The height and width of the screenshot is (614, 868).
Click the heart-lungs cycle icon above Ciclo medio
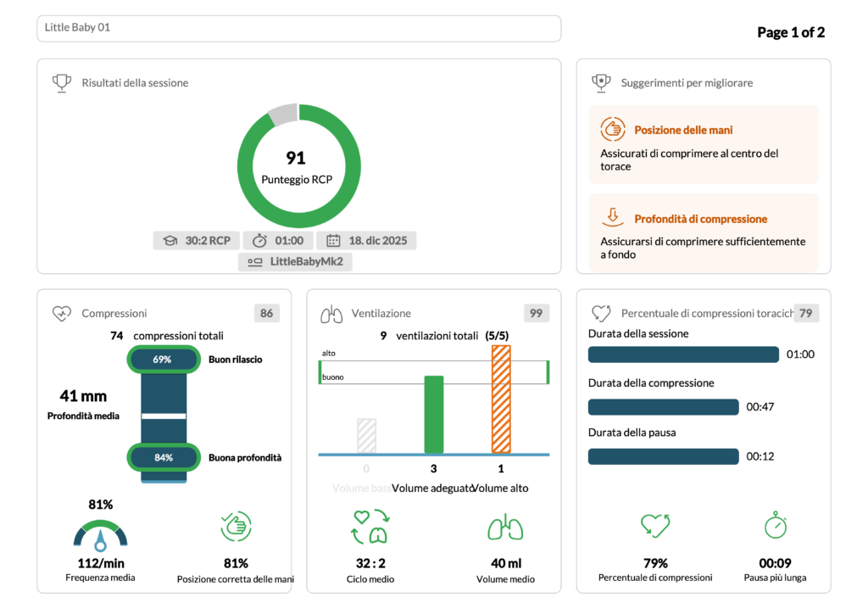click(x=370, y=526)
